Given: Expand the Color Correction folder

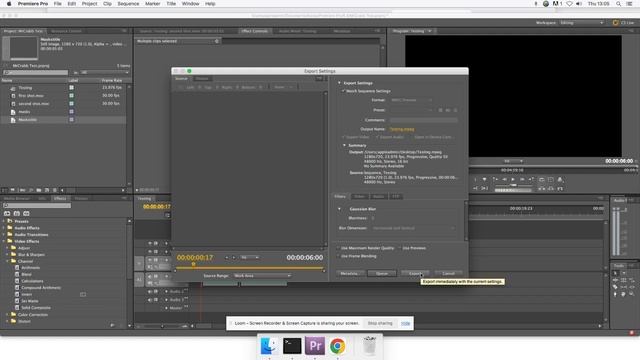Looking at the screenshot, I should 7,315.
